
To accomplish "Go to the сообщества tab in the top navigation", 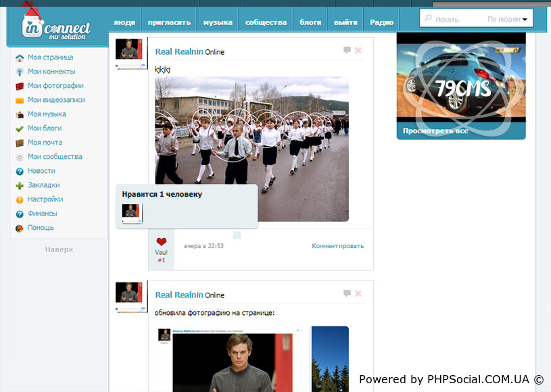I will click(266, 22).
